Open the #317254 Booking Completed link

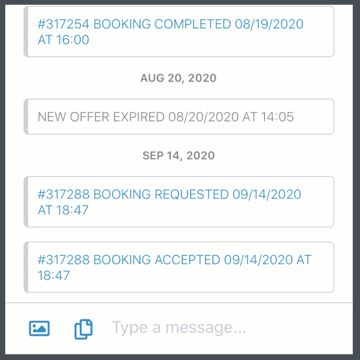coord(170,32)
